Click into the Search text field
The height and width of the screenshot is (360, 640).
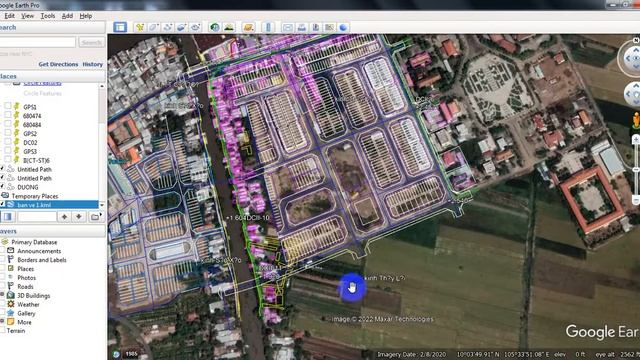pyautogui.click(x=38, y=42)
